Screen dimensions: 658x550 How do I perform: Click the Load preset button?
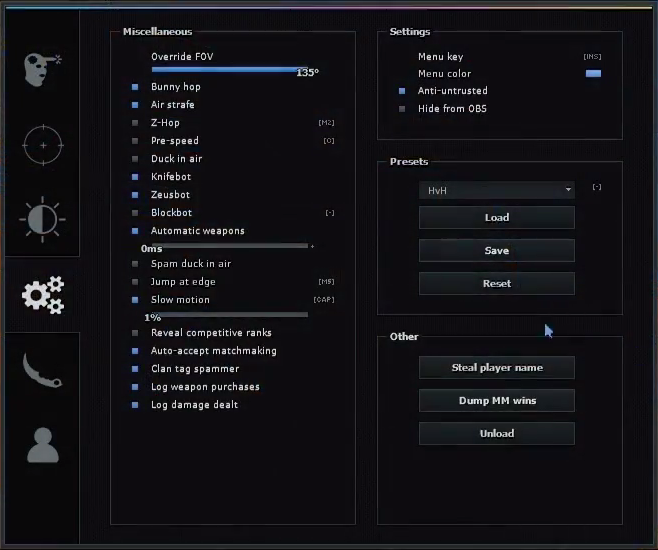pos(497,217)
